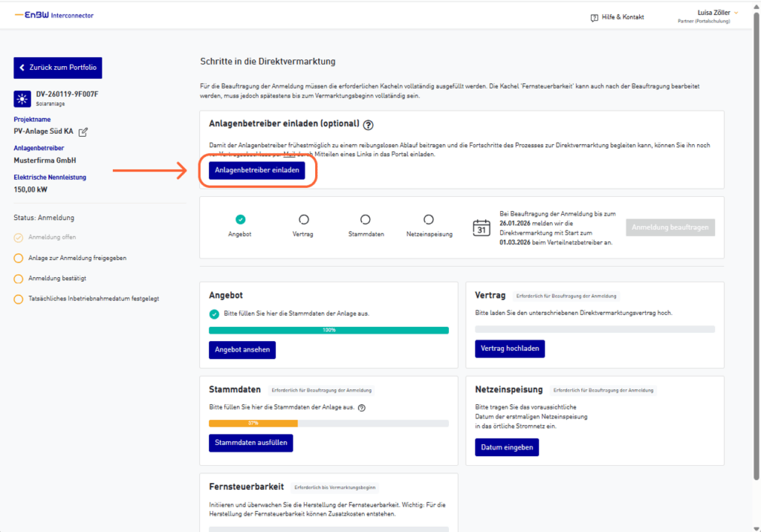Select the Netzeinspeisung step circle
Viewport: 761px width, 532px height.
(x=429, y=219)
